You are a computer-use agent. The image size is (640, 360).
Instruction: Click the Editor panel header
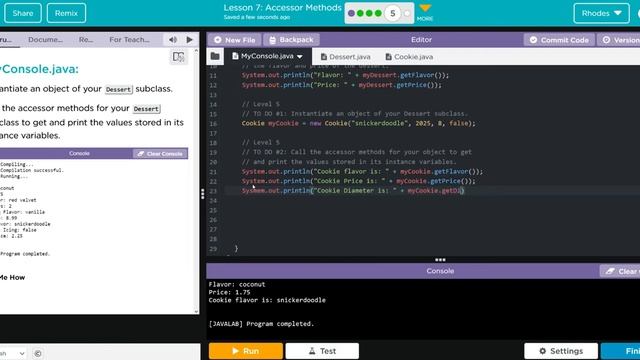point(421,40)
